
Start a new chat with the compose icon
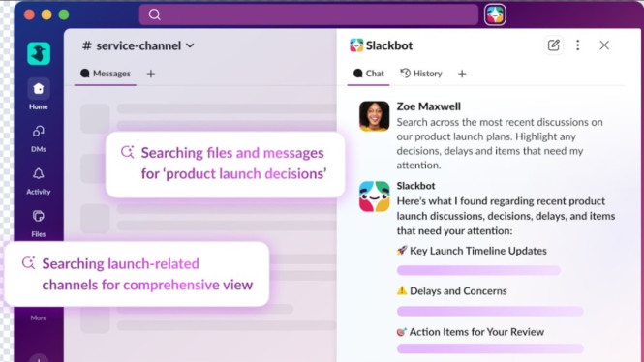click(553, 45)
